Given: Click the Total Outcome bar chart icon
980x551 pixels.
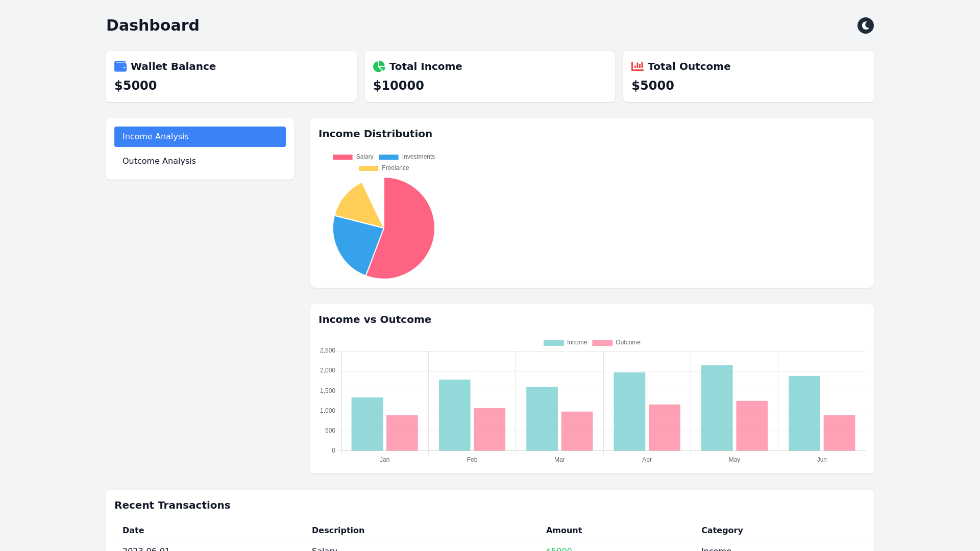Looking at the screenshot, I should click(637, 66).
